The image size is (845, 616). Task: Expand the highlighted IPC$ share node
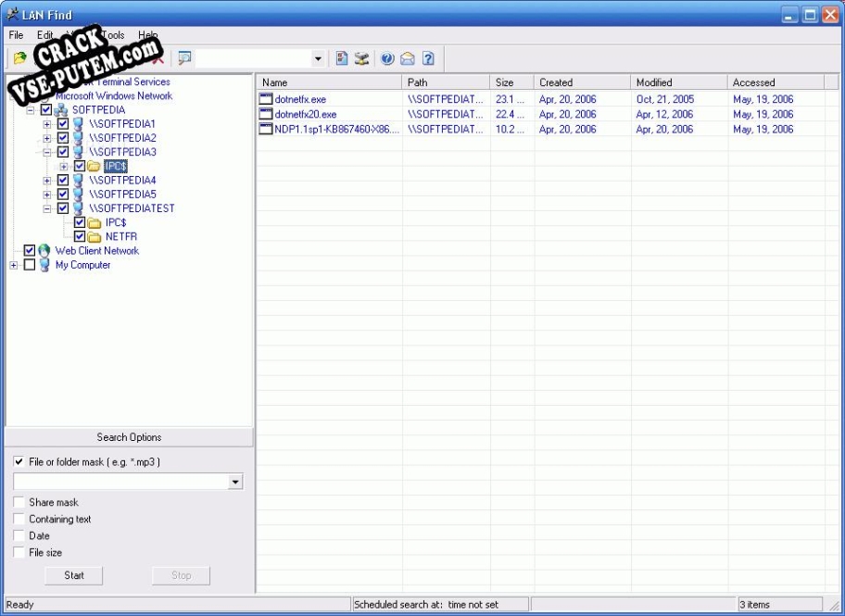64,166
